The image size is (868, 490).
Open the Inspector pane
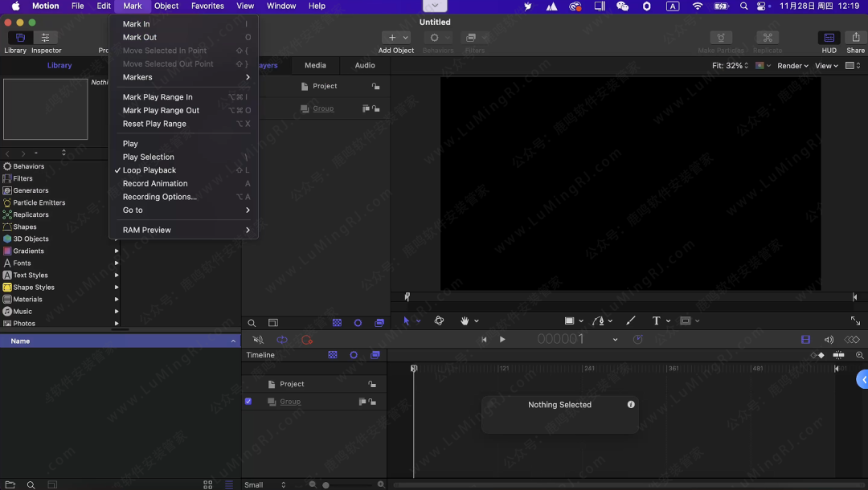pyautogui.click(x=46, y=38)
